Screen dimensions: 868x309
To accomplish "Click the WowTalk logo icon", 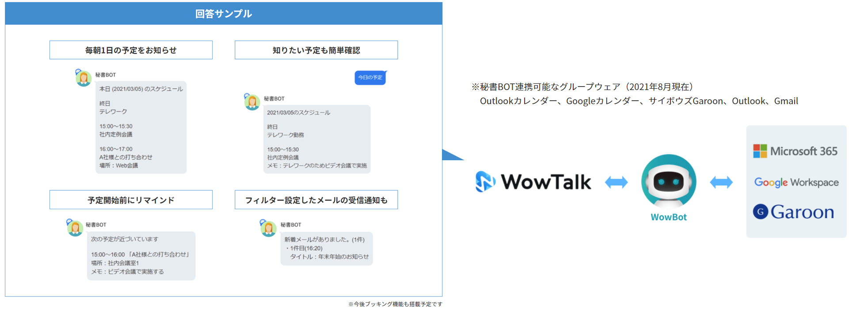I will 485,181.
